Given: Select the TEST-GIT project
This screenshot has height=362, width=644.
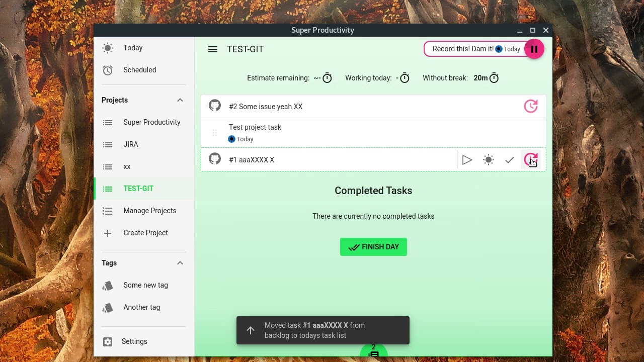Looking at the screenshot, I should click(144, 189).
